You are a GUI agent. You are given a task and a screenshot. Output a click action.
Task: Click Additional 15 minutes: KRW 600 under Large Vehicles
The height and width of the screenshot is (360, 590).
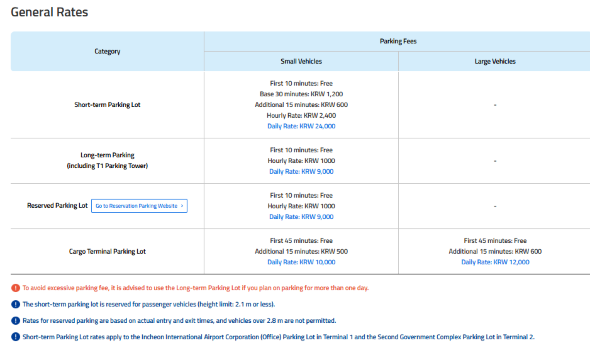(495, 251)
